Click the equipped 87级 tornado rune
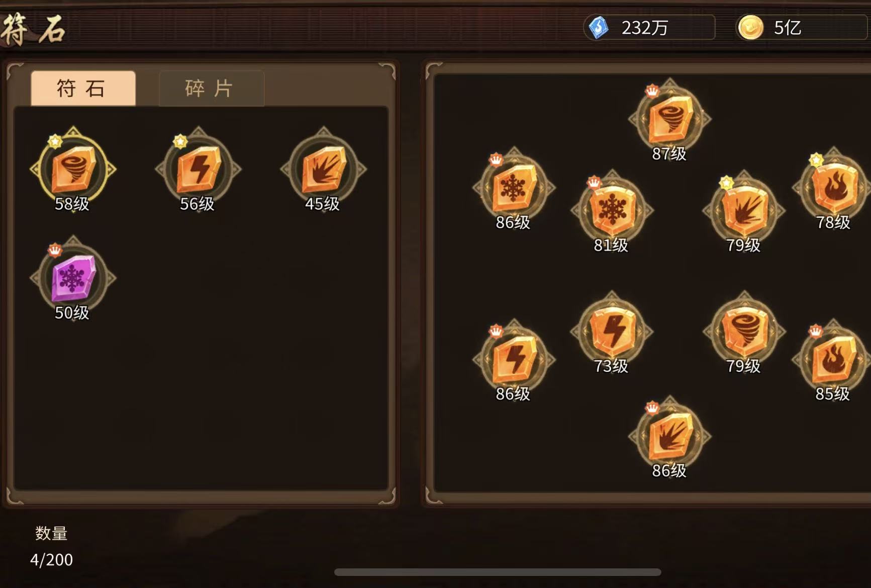 click(x=670, y=120)
